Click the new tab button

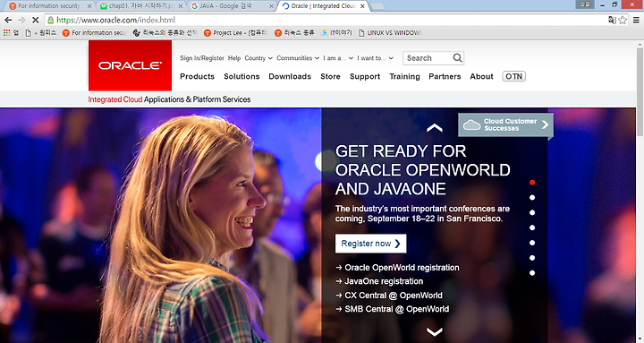click(377, 5)
